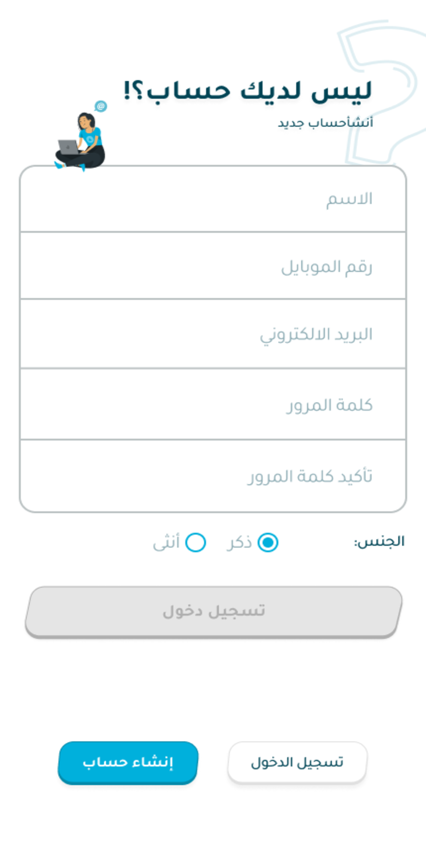This screenshot has width=426, height=868.
Task: Focus the كلمة المرور password field
Action: [213, 404]
